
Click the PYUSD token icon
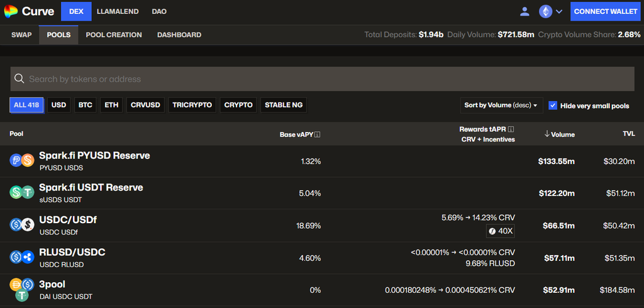pyautogui.click(x=16, y=160)
